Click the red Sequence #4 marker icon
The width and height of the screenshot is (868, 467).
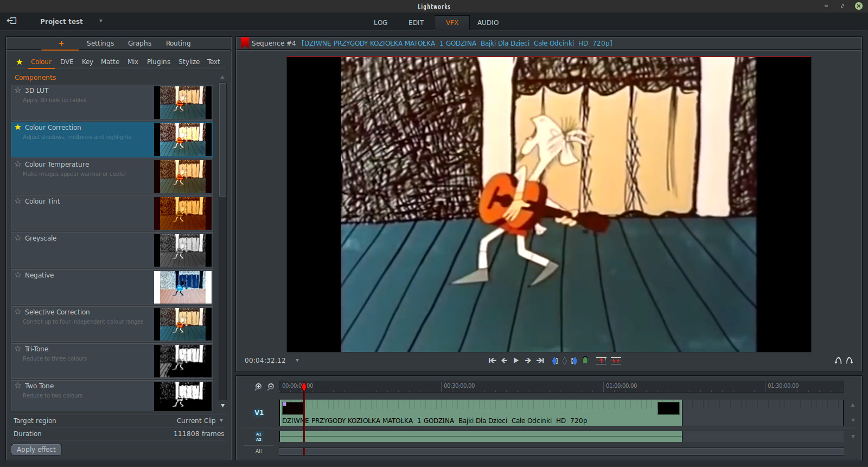click(245, 43)
